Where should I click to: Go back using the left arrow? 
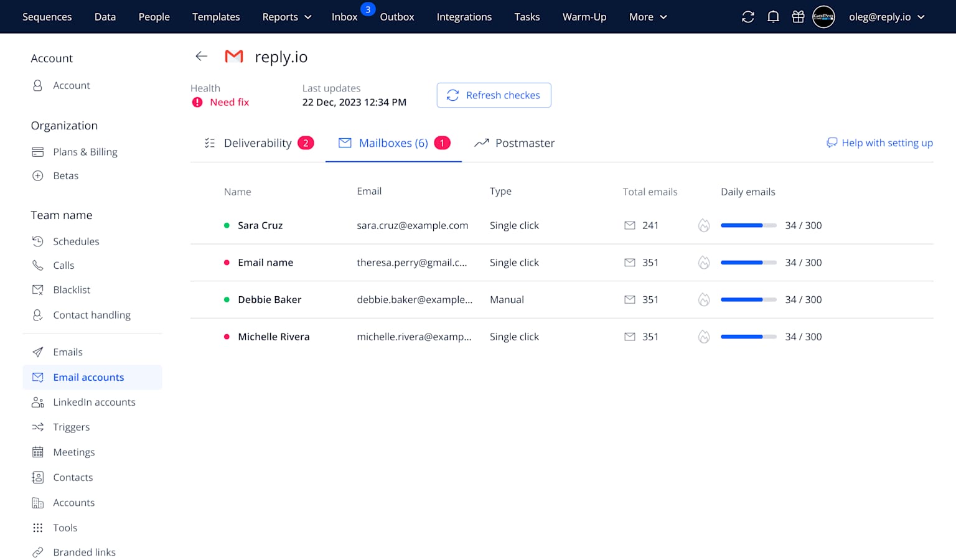pyautogui.click(x=201, y=56)
